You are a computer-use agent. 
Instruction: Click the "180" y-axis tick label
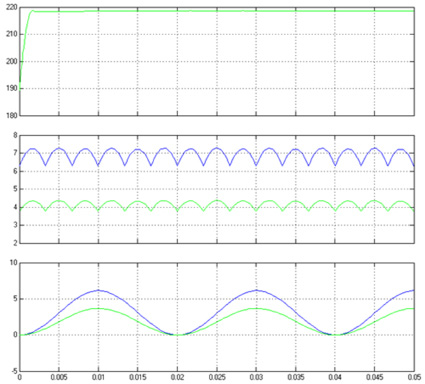[x=11, y=116]
